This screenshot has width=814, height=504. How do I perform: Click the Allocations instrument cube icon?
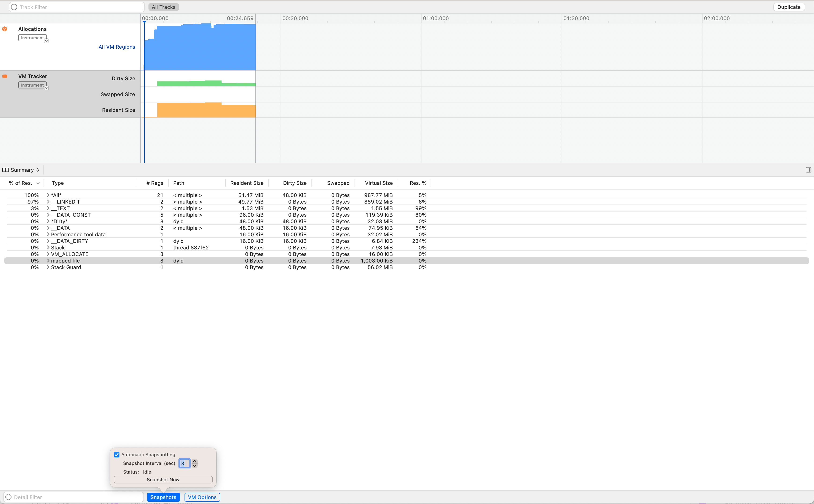(5, 29)
